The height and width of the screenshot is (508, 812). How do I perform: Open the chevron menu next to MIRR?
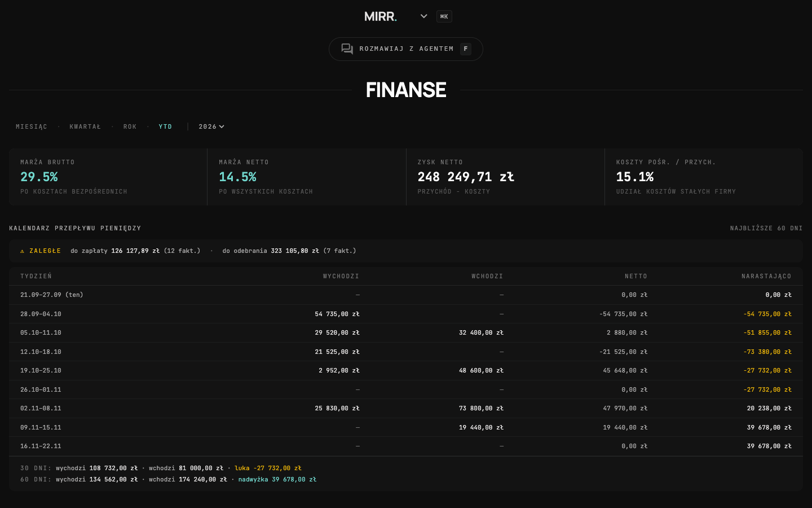423,16
